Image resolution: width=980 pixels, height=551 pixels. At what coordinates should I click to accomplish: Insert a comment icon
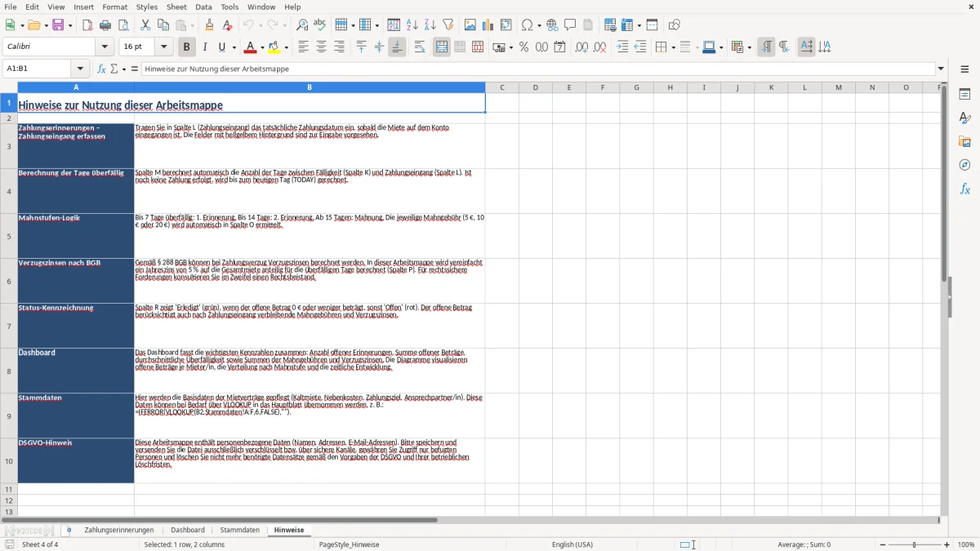tap(570, 25)
